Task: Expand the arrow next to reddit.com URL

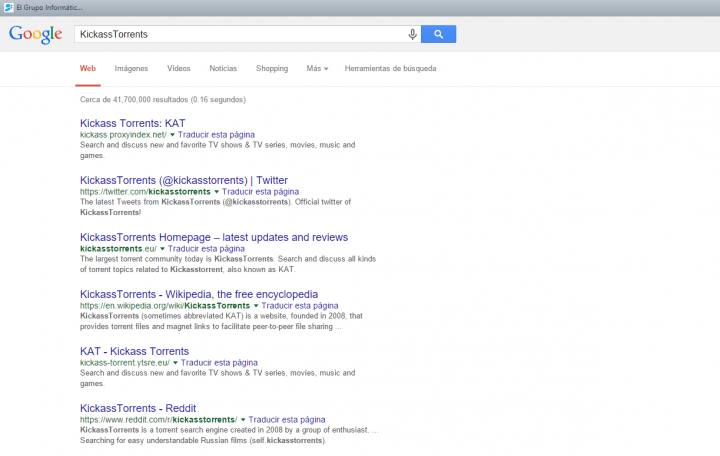Action: click(x=243, y=419)
